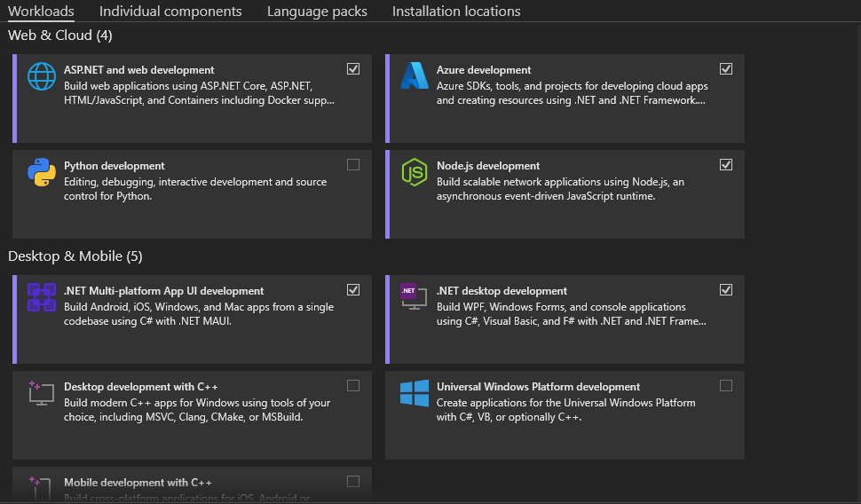
Task: Click the Azure development logo icon
Action: pos(415,76)
